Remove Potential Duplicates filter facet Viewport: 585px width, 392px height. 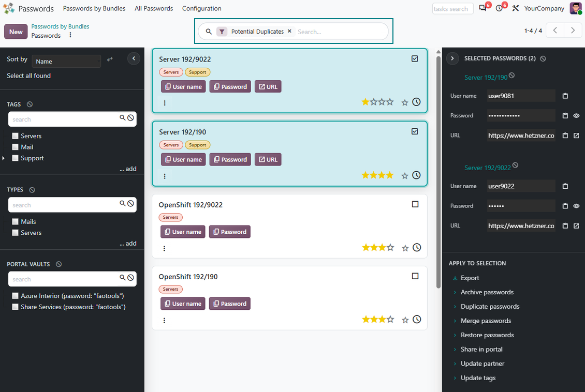point(289,32)
